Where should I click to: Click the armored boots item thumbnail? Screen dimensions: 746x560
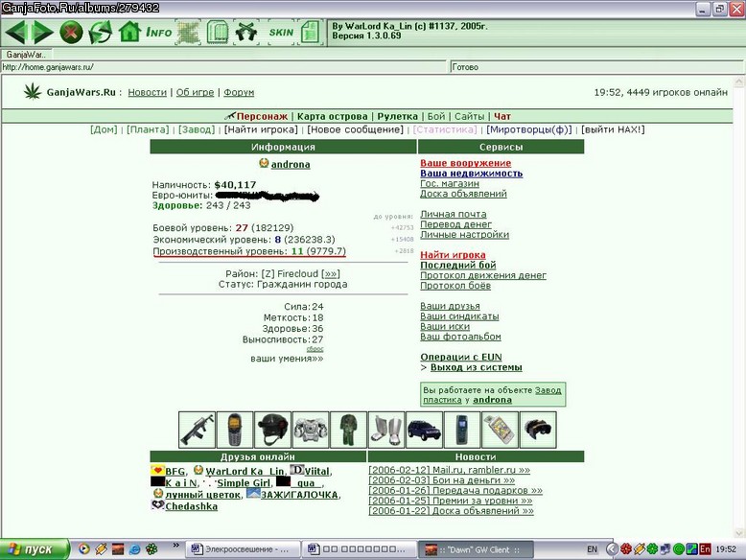[x=385, y=431]
